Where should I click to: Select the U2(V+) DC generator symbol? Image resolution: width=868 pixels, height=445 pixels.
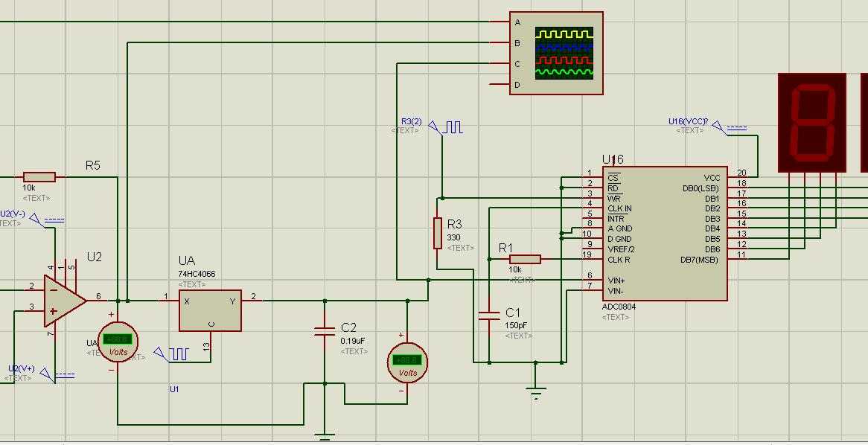point(57,375)
